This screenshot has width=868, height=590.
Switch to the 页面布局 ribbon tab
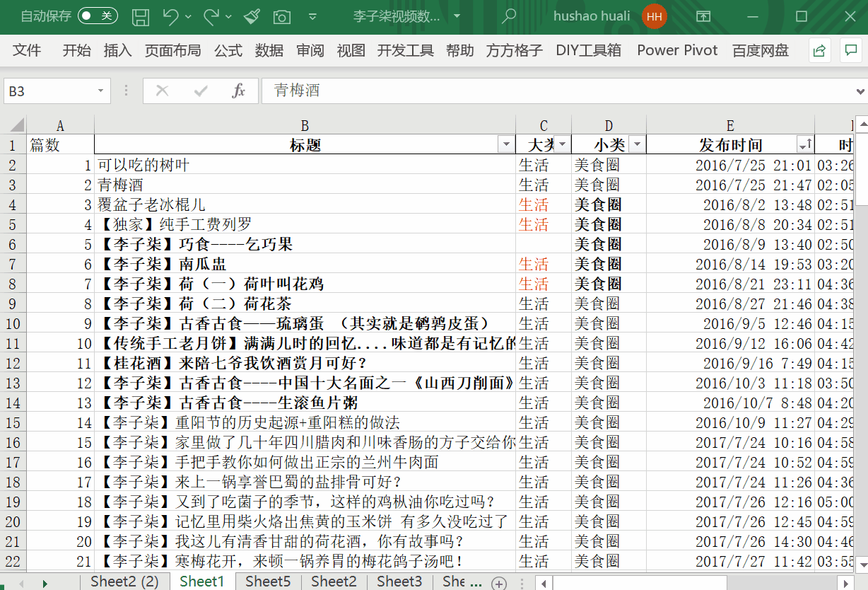172,50
